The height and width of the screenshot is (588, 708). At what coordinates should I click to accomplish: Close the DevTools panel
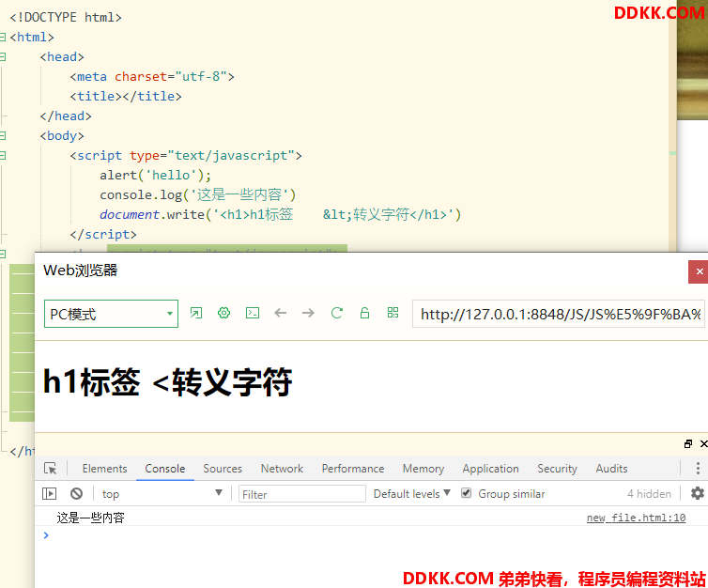point(703,444)
